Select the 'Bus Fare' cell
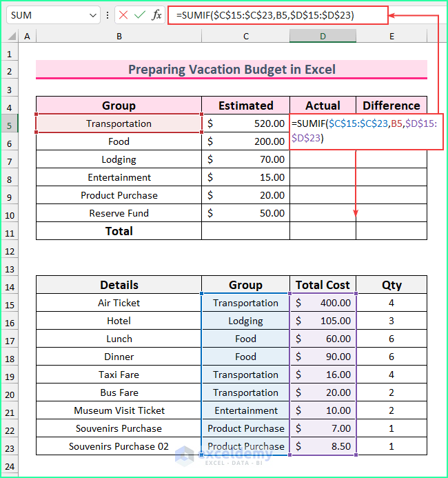Viewport: 448px width, 478px height. coord(119,392)
